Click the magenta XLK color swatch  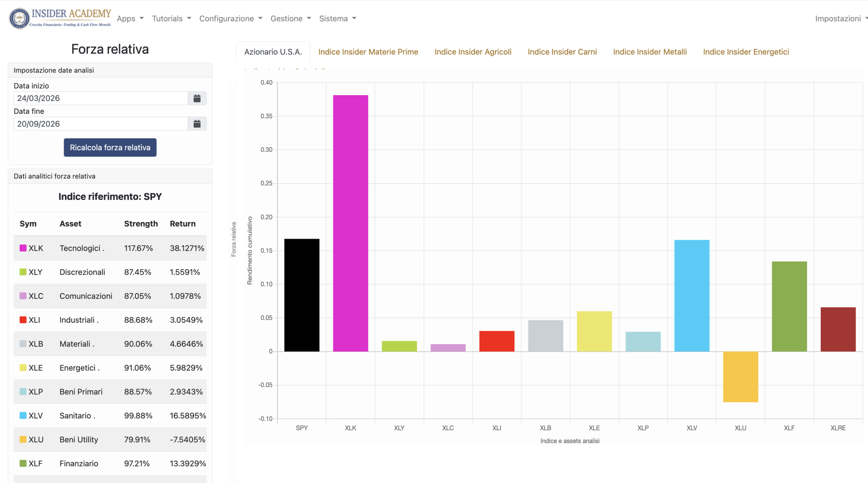tap(23, 248)
